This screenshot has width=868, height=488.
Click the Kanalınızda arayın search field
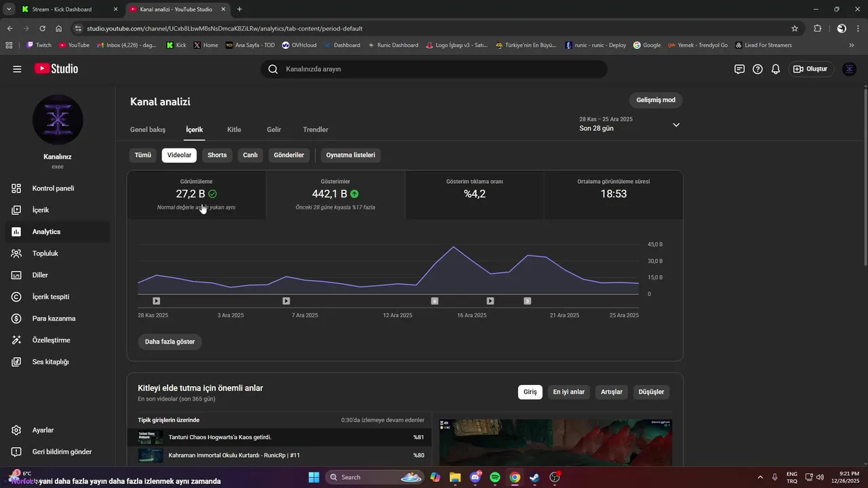click(434, 69)
